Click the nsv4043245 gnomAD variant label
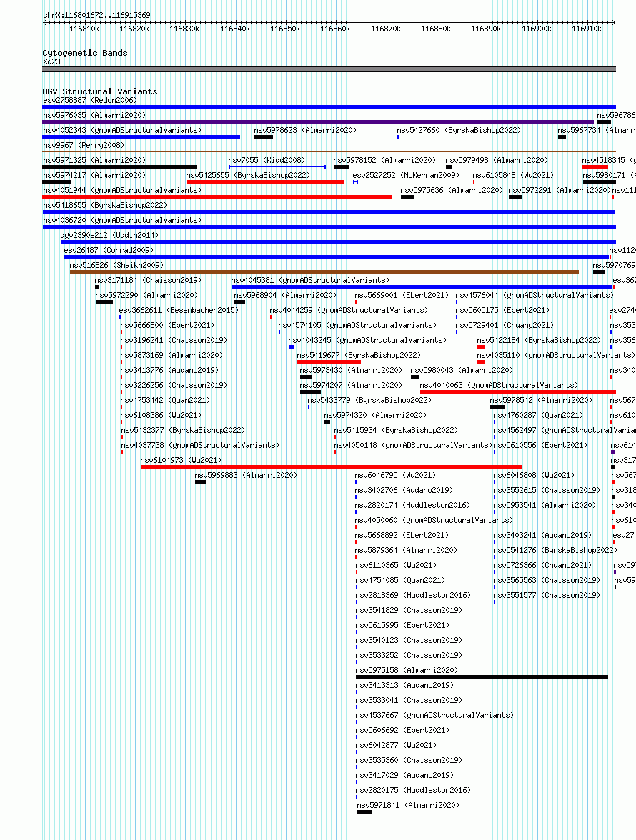 pos(367,340)
